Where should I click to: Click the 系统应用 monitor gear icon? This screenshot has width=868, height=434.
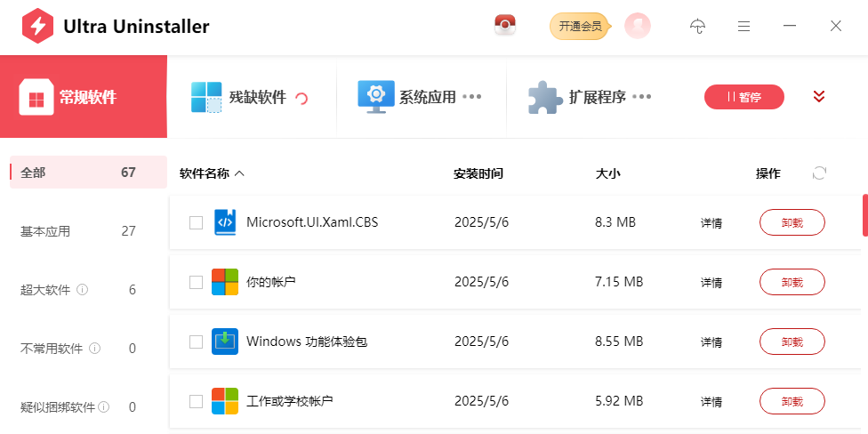pyautogui.click(x=376, y=97)
